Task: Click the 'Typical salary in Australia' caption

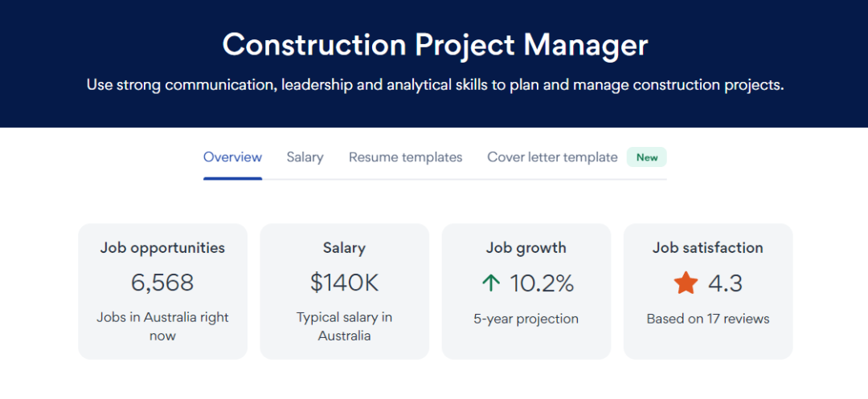Action: pyautogui.click(x=344, y=326)
